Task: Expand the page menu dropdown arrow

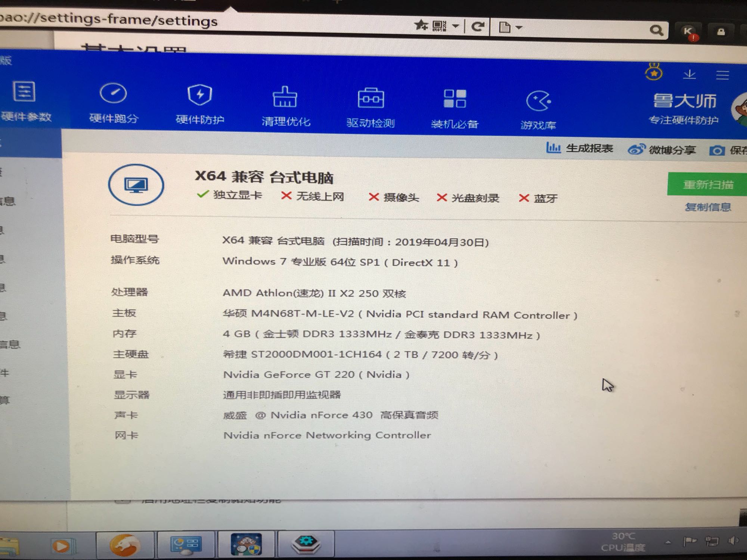Action: pyautogui.click(x=519, y=27)
